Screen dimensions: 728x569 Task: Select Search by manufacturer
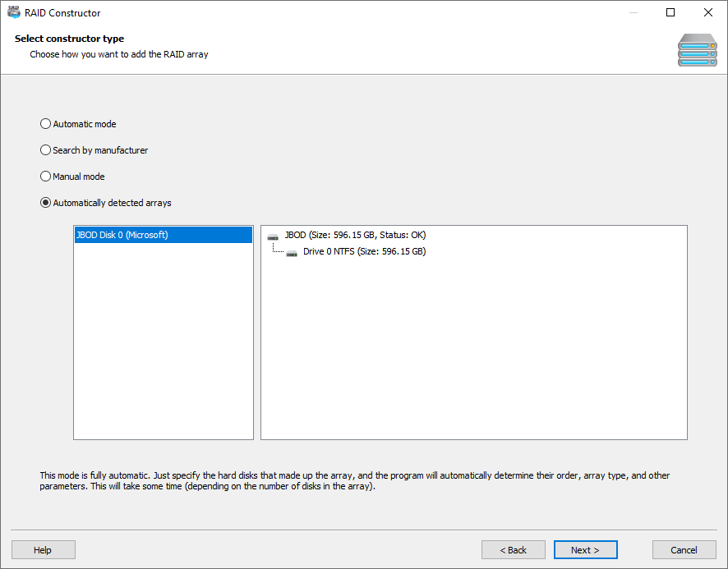(45, 149)
